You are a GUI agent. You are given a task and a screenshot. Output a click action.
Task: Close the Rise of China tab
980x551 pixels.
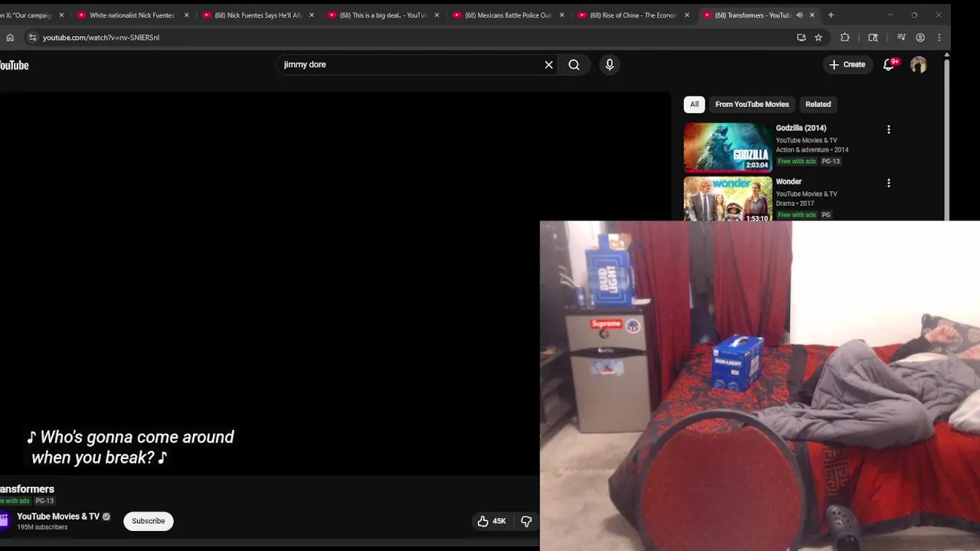[687, 15]
